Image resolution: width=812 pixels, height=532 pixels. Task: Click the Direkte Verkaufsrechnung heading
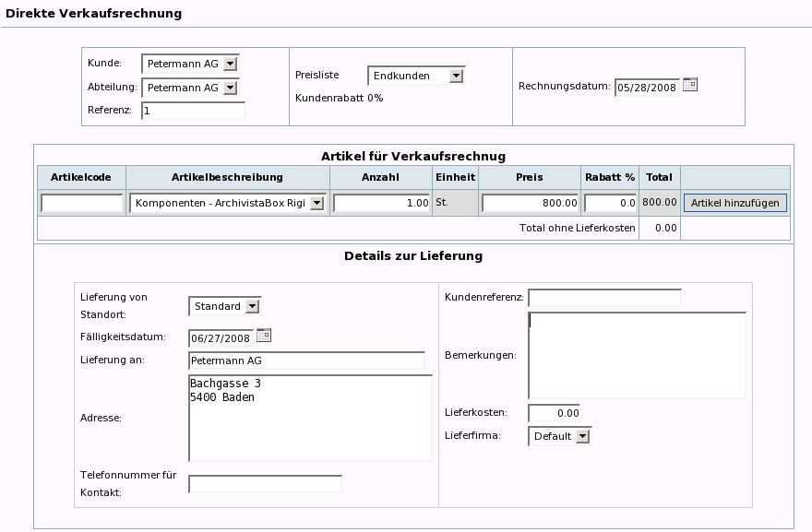point(94,14)
